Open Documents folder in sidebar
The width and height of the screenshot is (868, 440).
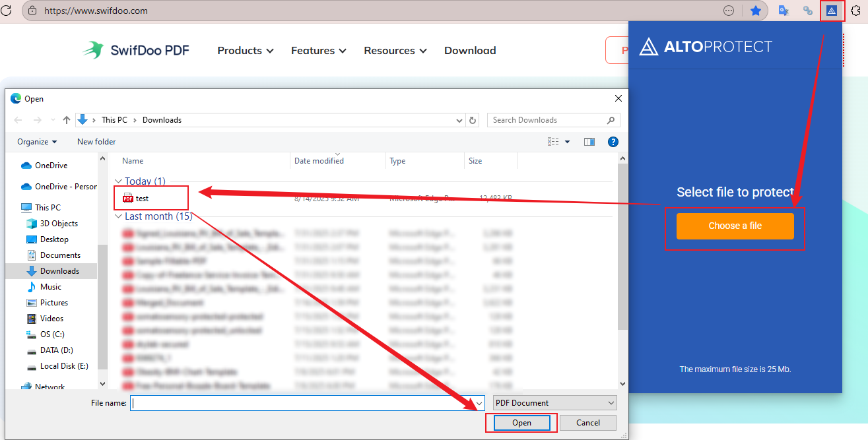point(53,255)
